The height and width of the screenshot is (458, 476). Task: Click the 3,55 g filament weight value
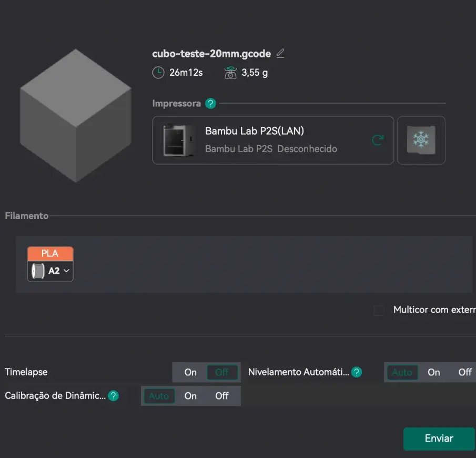tap(255, 73)
